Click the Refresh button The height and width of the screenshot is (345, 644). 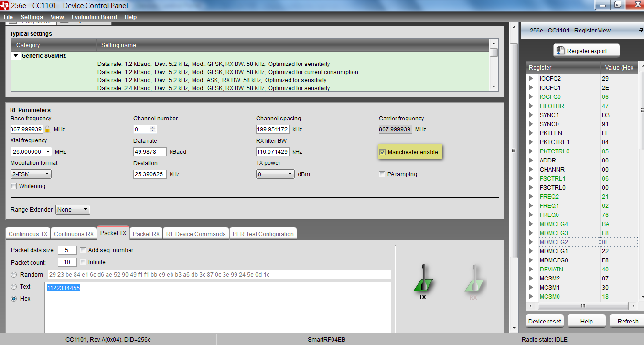[628, 321]
